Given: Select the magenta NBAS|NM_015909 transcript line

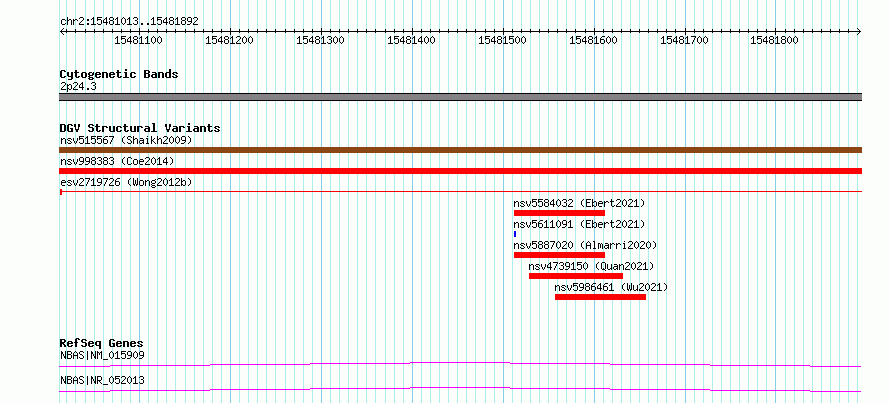Looking at the screenshot, I should (x=460, y=364).
